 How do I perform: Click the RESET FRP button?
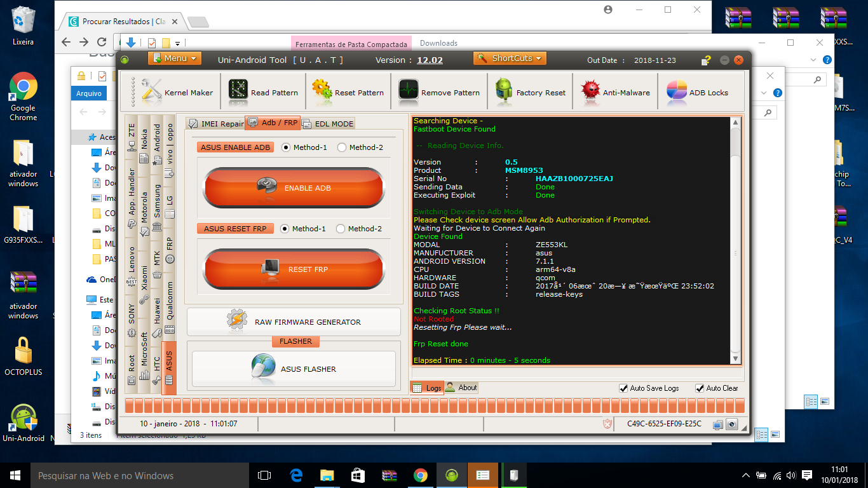tap(294, 269)
